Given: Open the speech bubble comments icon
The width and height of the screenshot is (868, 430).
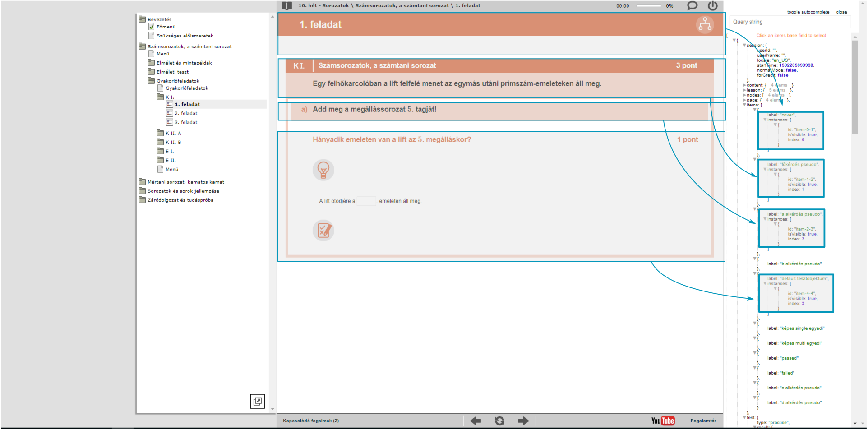Looking at the screenshot, I should [x=692, y=6].
